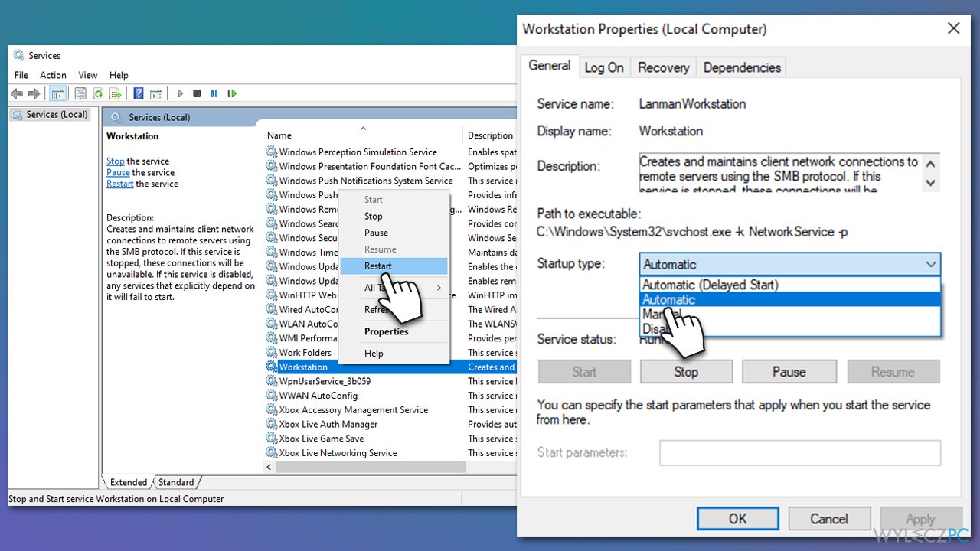Image resolution: width=980 pixels, height=551 pixels.
Task: Click the green Refresh toolbar icon
Action: pyautogui.click(x=98, y=93)
